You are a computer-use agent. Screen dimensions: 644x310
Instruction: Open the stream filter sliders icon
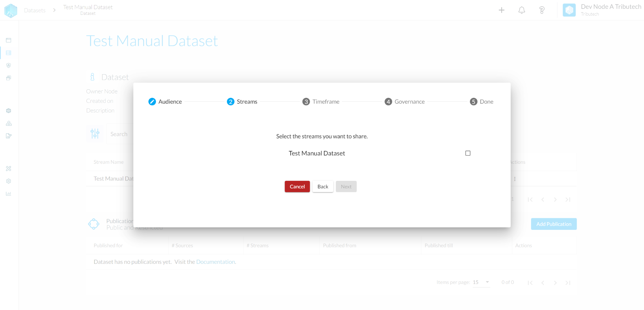pos(95,134)
